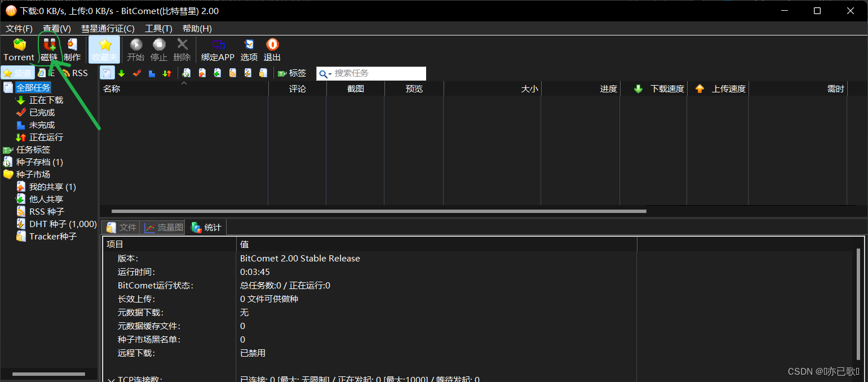
Task: Select 正在下载 in the sidebar tree
Action: pyautogui.click(x=46, y=100)
